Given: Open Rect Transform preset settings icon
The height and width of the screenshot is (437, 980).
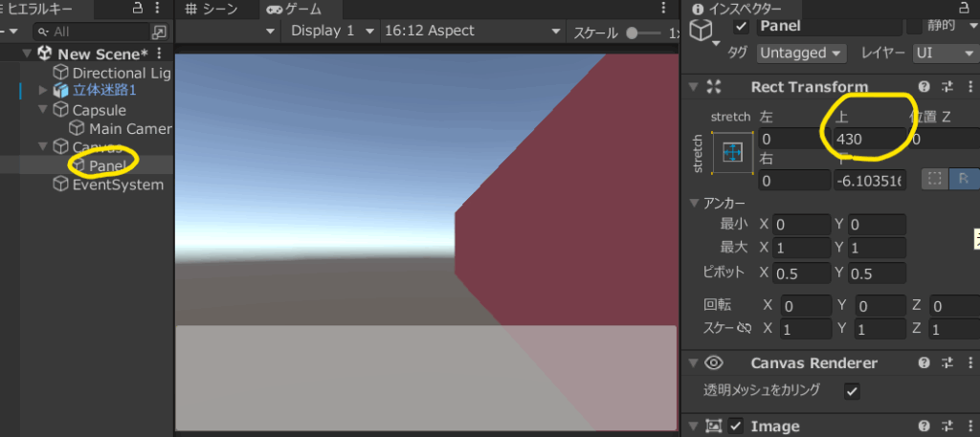Looking at the screenshot, I should click(x=947, y=87).
